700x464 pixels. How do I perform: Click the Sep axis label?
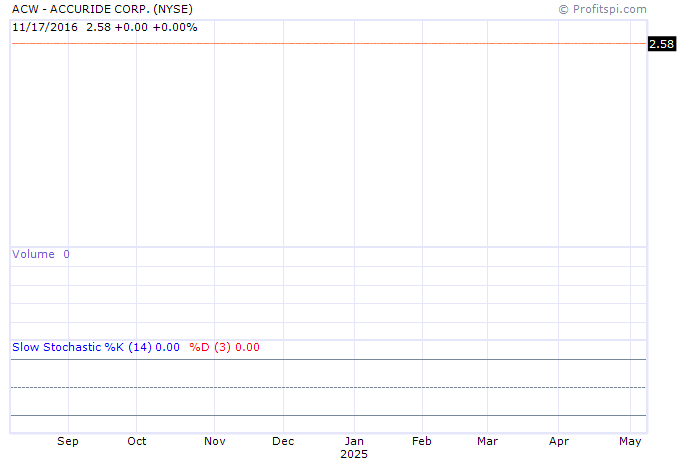click(x=68, y=441)
